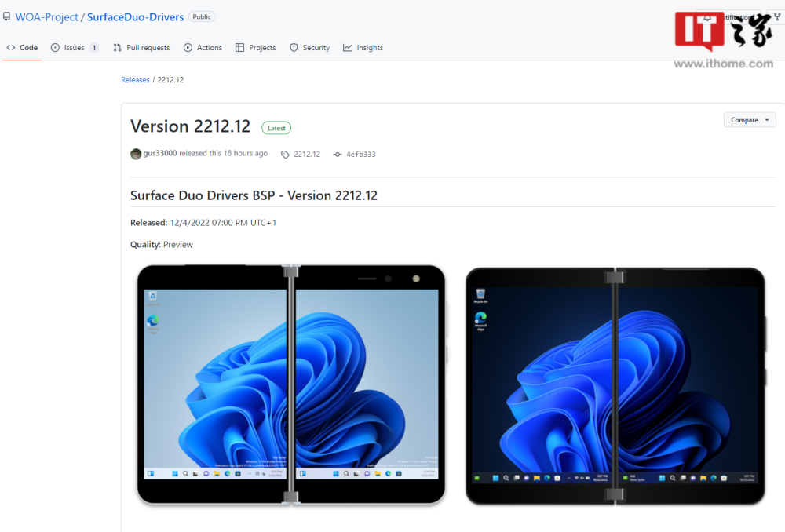This screenshot has height=532, width=785.
Task: Click the Issues count badge showing 1
Action: [x=94, y=48]
